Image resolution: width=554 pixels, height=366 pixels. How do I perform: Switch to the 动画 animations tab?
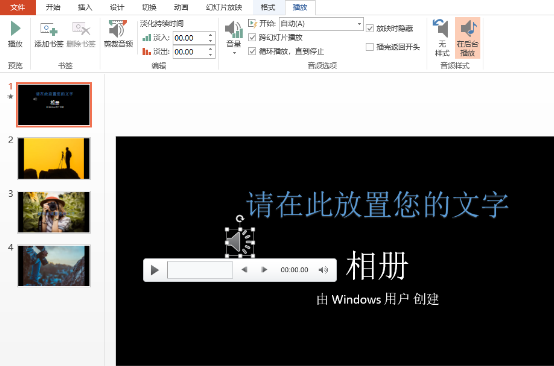(181, 7)
